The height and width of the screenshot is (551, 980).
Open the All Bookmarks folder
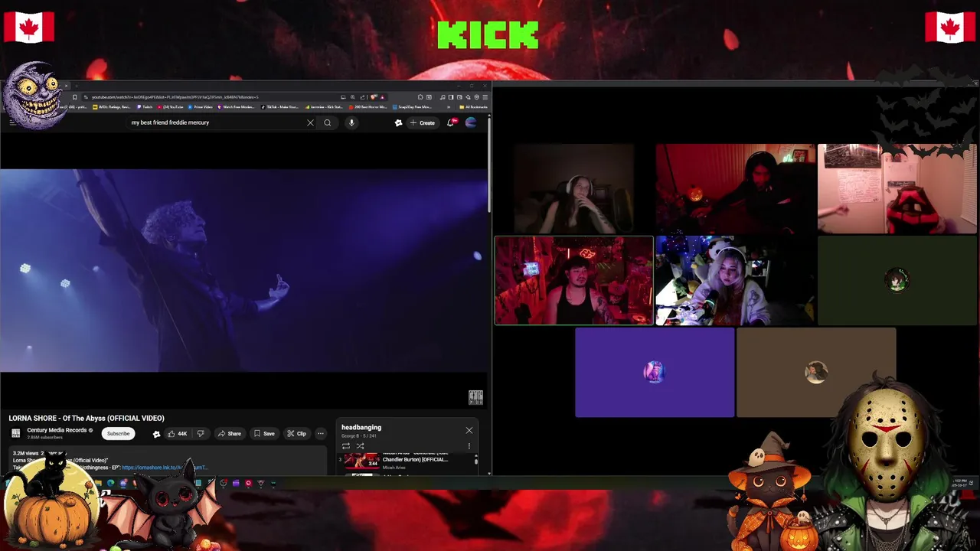click(473, 107)
